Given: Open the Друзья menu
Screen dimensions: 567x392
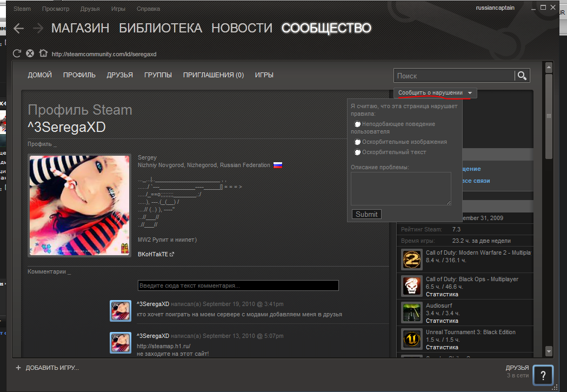Looking at the screenshot, I should pos(90,9).
